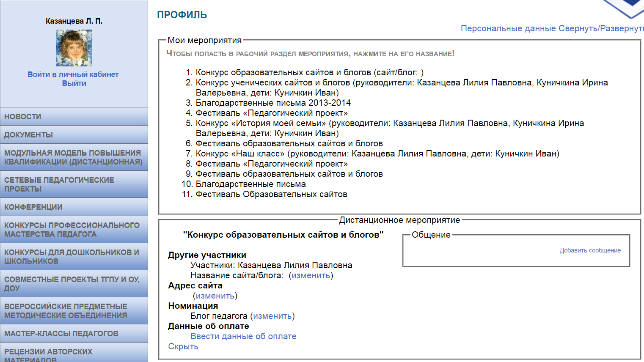Open event 6 'Фестиваль образовательных сайтов и блогов'
This screenshot has width=644, height=362.
(x=289, y=143)
